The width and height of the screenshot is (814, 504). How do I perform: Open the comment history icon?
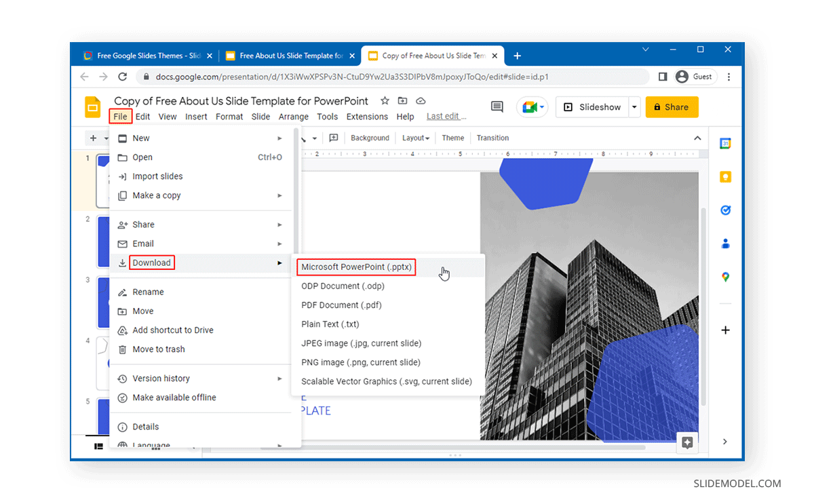pos(497,107)
